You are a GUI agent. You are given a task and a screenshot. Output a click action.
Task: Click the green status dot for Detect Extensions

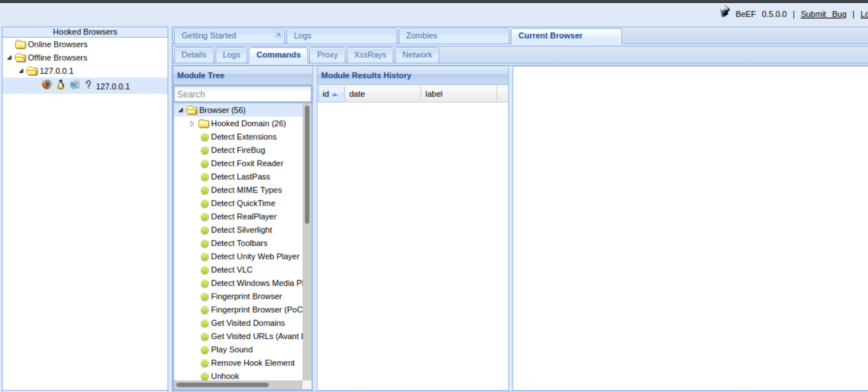[x=205, y=137]
